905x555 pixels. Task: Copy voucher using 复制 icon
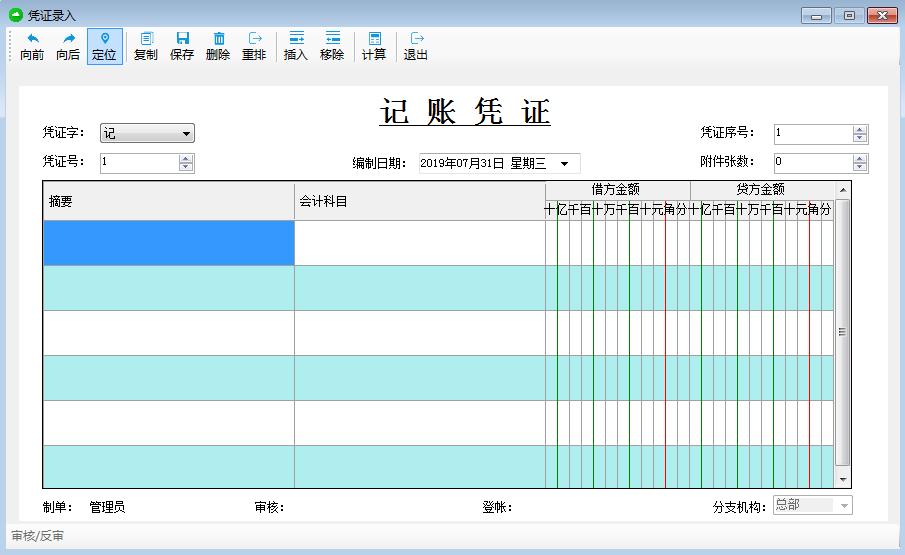tap(145, 46)
